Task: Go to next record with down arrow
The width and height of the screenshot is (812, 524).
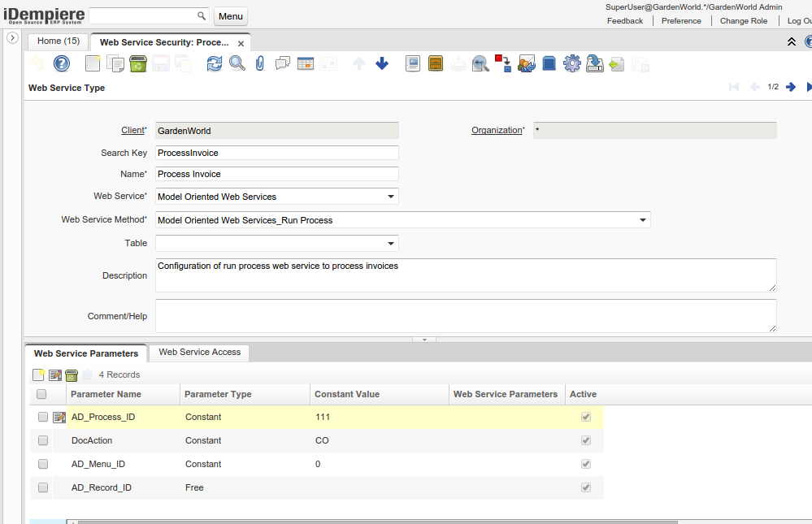Action: pyautogui.click(x=382, y=63)
